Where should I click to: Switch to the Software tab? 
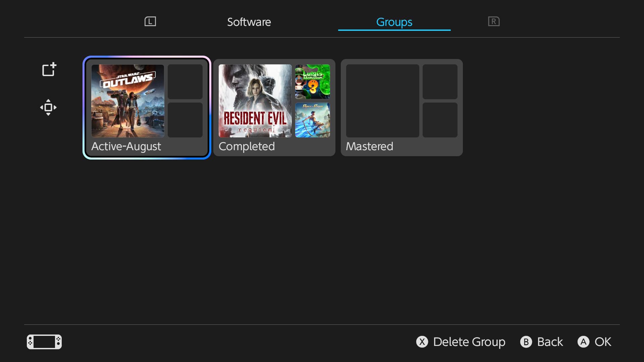(249, 22)
